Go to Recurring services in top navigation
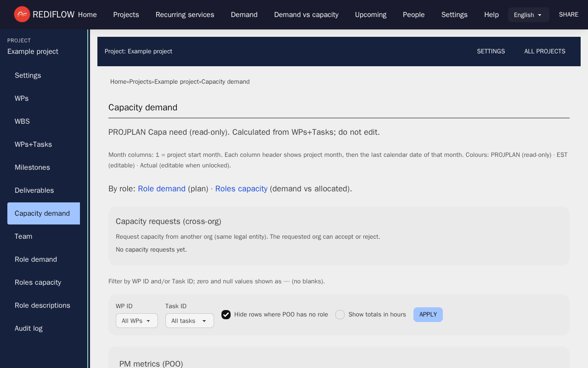588x368 pixels. coord(185,15)
